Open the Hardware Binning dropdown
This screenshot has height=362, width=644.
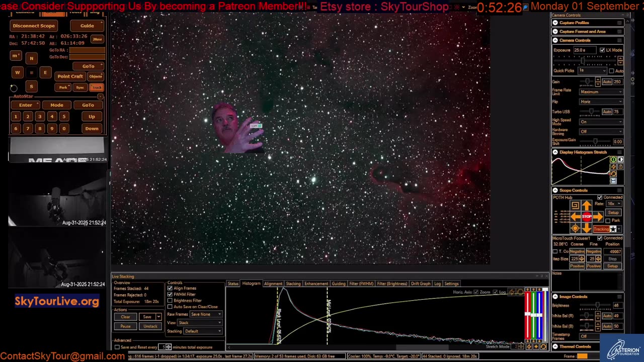pyautogui.click(x=601, y=132)
